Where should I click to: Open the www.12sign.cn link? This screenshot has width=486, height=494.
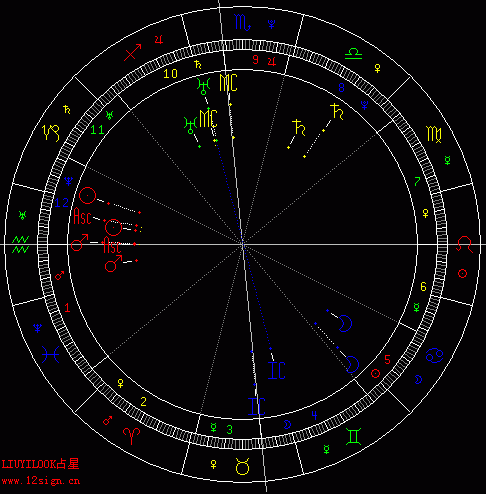pyautogui.click(x=41, y=481)
